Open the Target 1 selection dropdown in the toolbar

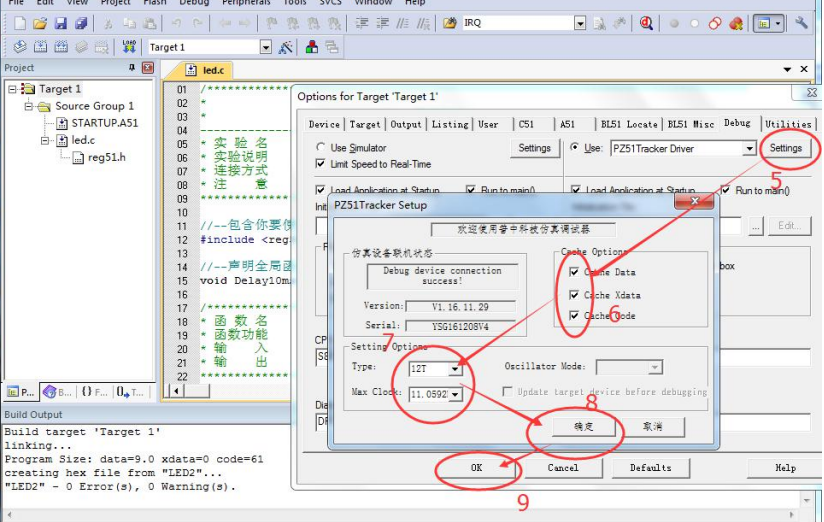click(266, 47)
